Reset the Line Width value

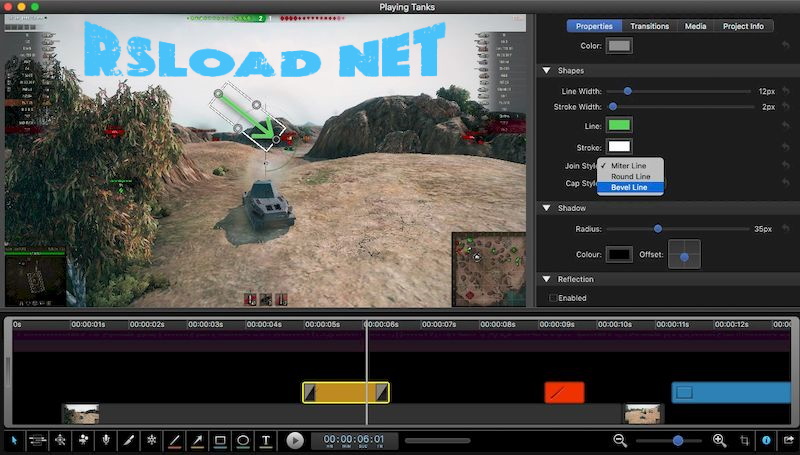point(786,91)
